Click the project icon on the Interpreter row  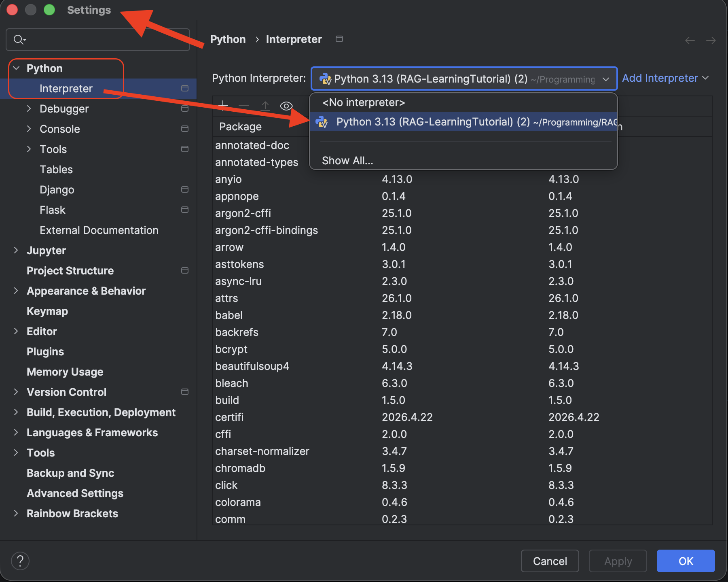coord(185,88)
